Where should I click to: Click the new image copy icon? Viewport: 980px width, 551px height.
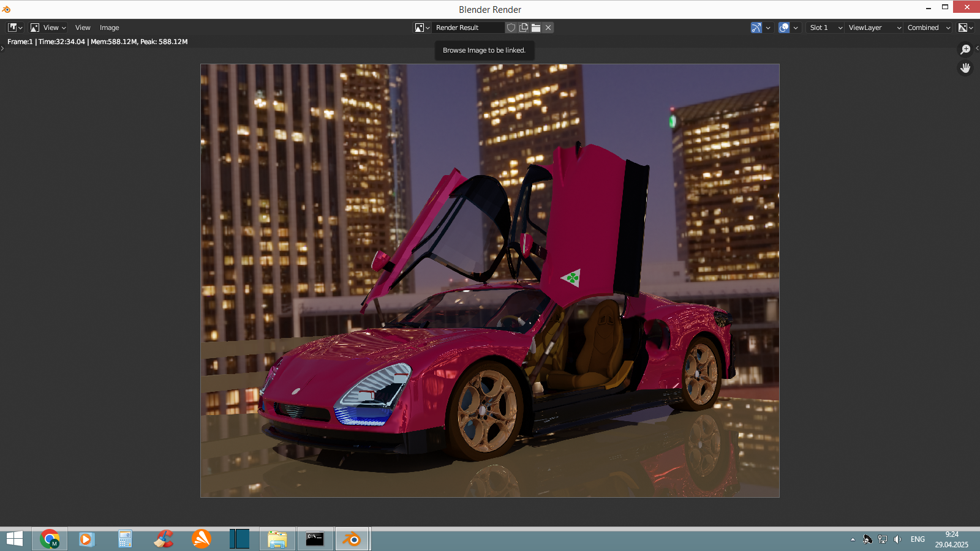(x=524, y=28)
